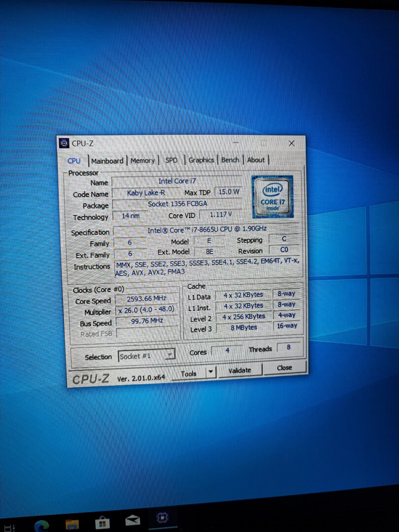Click the Core Speed value '2593.66 MHz'
This screenshot has width=399, height=532.
147,299
